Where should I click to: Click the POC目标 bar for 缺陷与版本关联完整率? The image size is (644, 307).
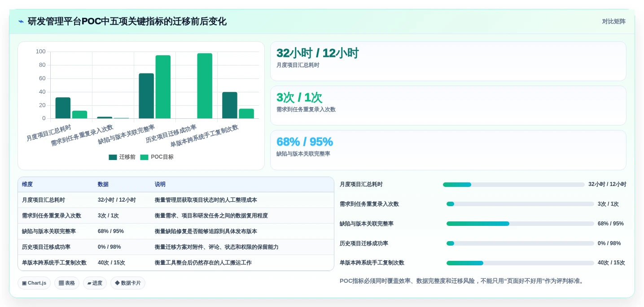click(x=163, y=87)
